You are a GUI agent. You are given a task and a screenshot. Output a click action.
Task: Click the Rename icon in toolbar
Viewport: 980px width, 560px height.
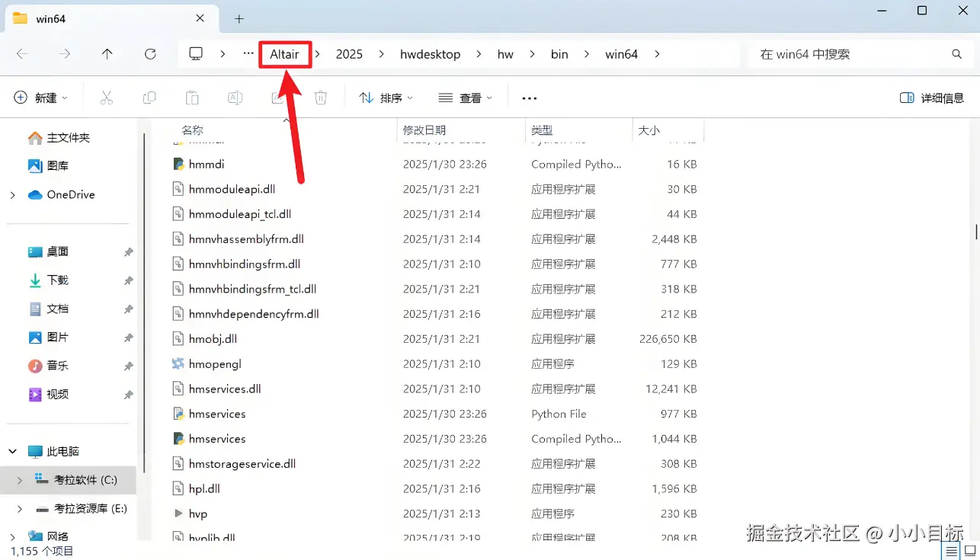point(235,98)
